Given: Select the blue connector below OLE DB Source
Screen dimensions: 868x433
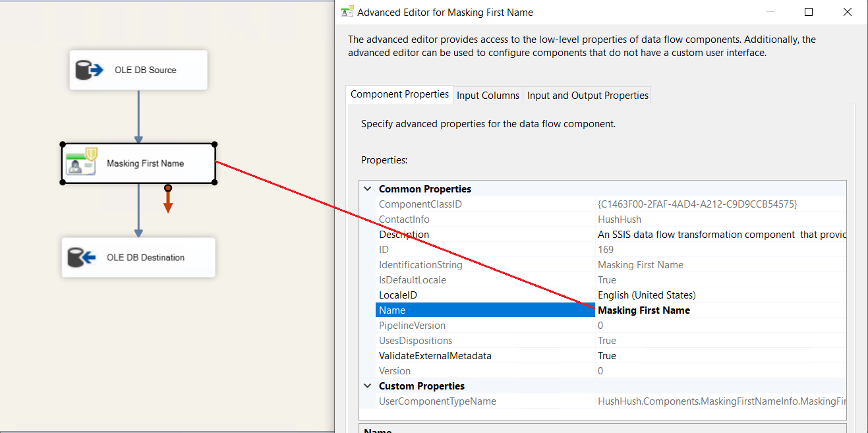Looking at the screenshot, I should pyautogui.click(x=138, y=117).
